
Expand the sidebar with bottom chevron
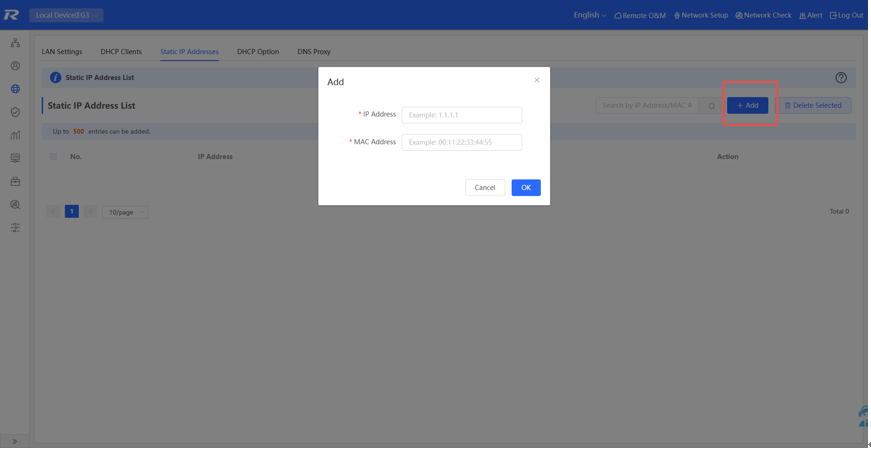[x=15, y=441]
